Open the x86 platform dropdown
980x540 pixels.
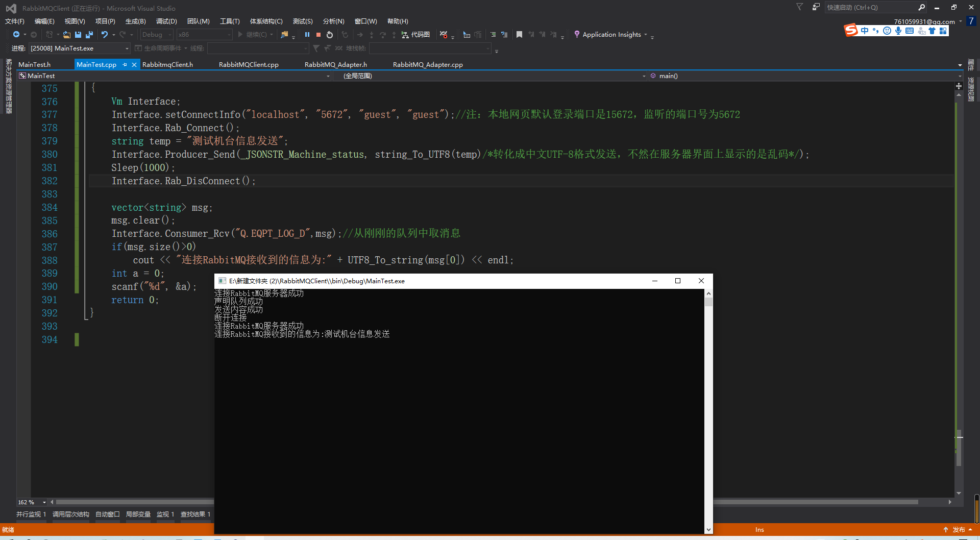pyautogui.click(x=204, y=35)
